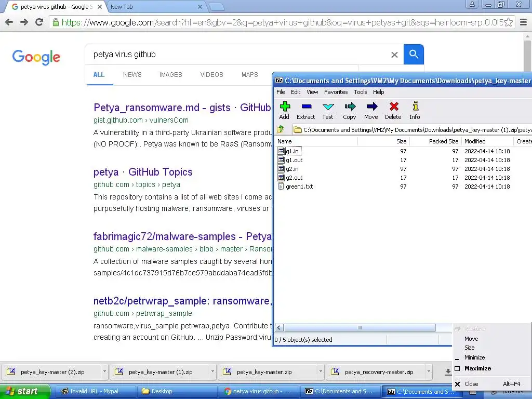The image size is (532, 399).
Task: Go up one folder level in 7-Zip
Action: (280, 129)
